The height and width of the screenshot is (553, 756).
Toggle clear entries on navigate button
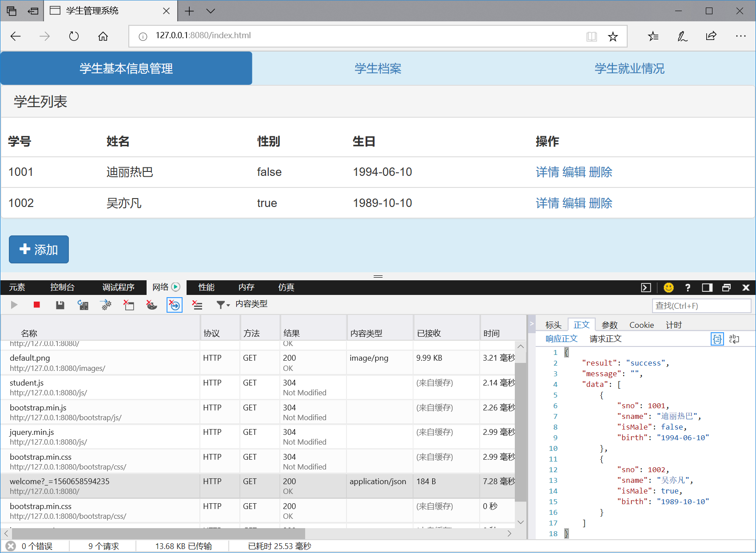[x=175, y=305]
